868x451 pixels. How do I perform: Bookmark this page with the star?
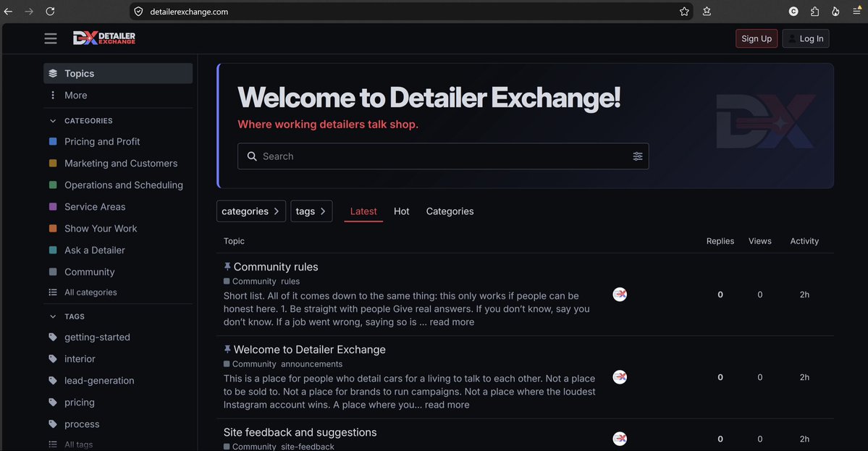684,11
